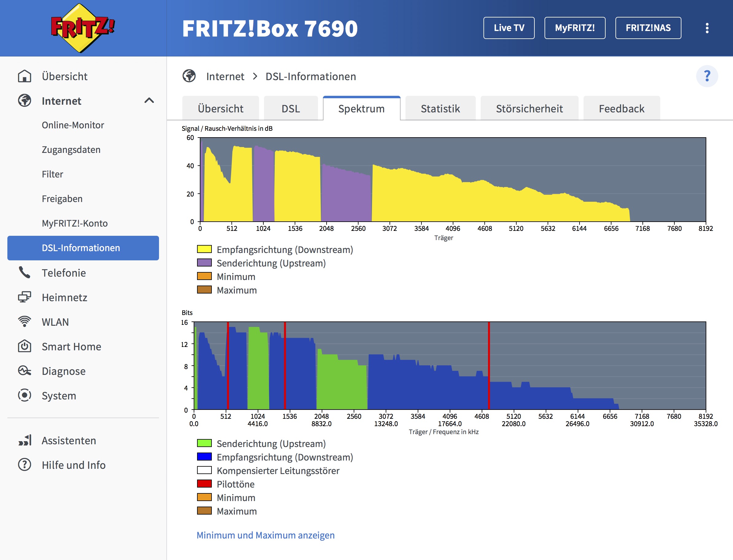Viewport: 733px width, 560px height.
Task: Click the Assistenten icon
Action: point(24,440)
